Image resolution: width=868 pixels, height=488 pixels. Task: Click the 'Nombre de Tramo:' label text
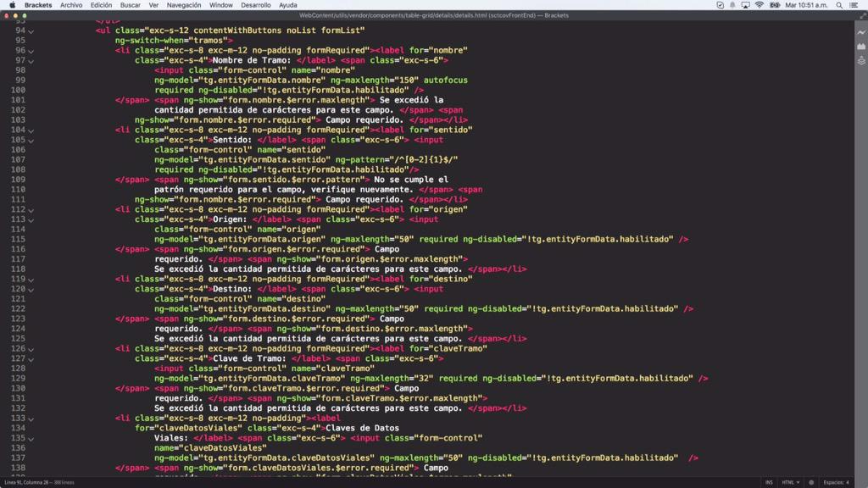pos(252,60)
